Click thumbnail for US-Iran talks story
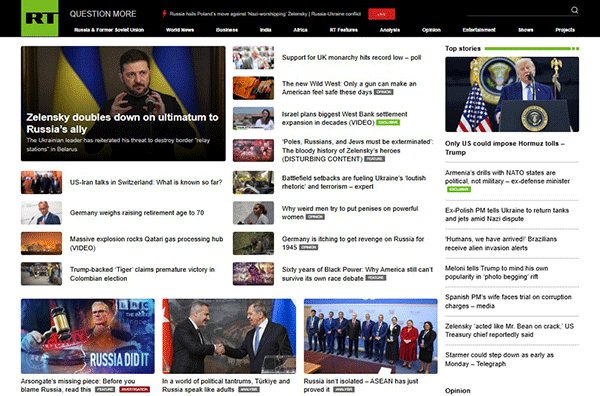This screenshot has height=396, width=600. pos(41,183)
